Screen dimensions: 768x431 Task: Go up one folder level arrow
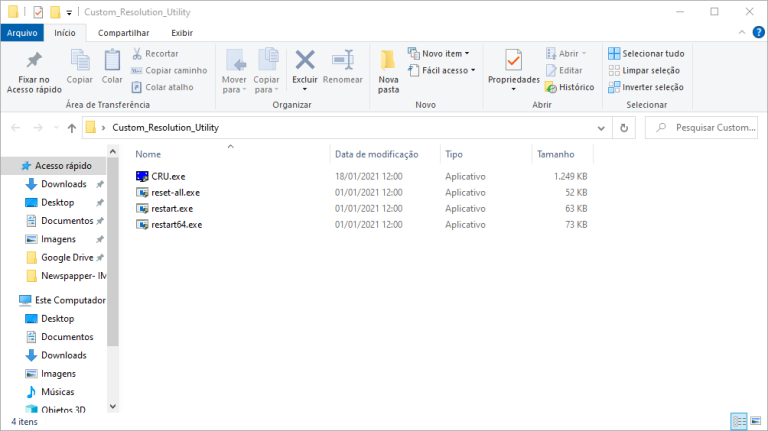pyautogui.click(x=72, y=128)
